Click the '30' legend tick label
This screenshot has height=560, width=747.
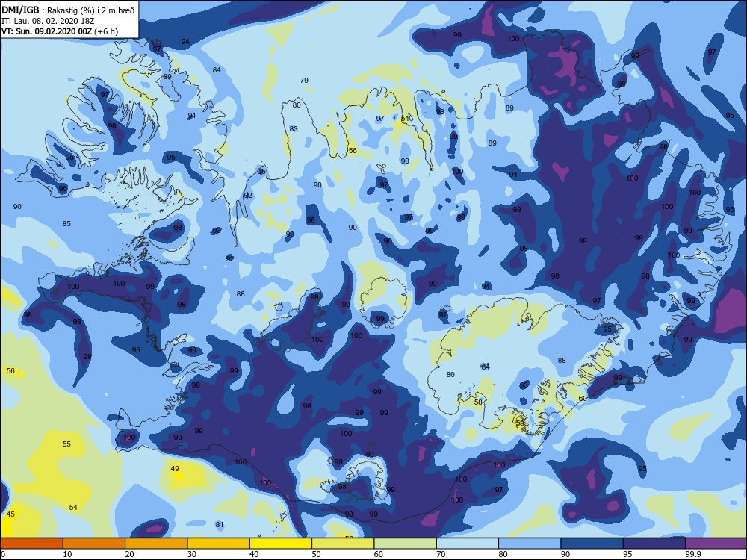(x=192, y=554)
